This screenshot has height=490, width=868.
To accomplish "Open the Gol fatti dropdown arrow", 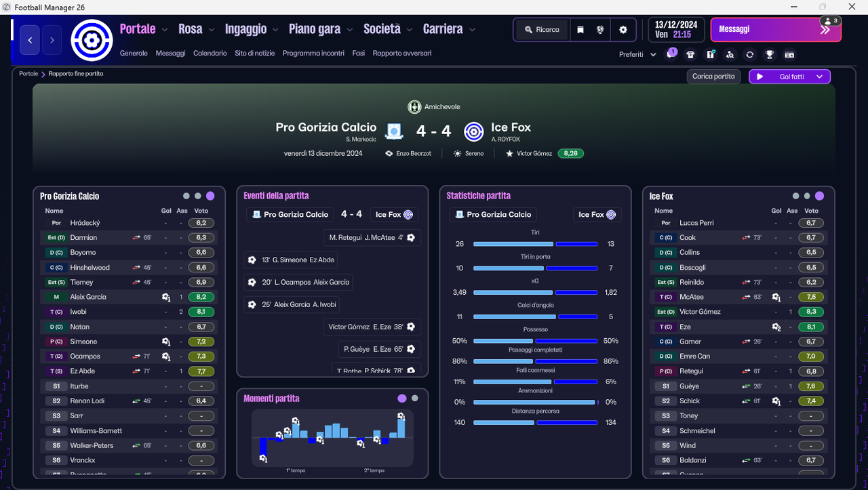I will pos(820,77).
